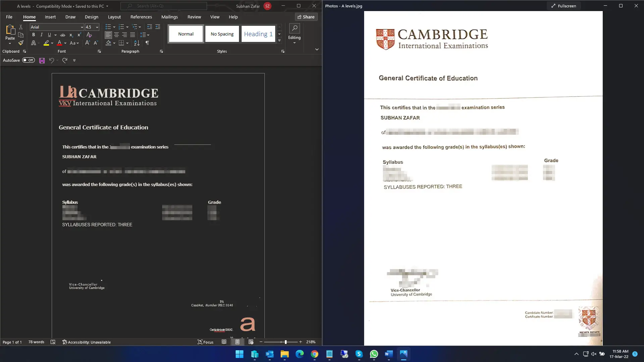Toggle Center paragraph alignment
This screenshot has width=644, height=362.
pos(116,35)
